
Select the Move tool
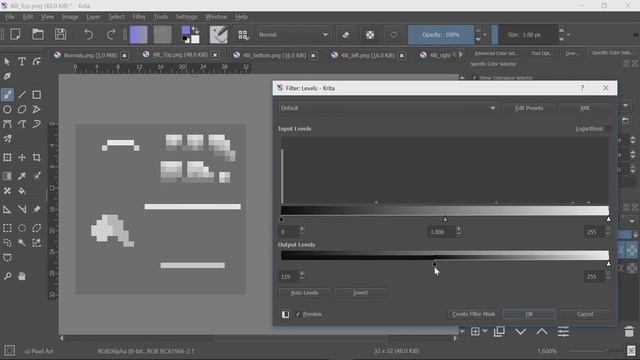click(22, 158)
